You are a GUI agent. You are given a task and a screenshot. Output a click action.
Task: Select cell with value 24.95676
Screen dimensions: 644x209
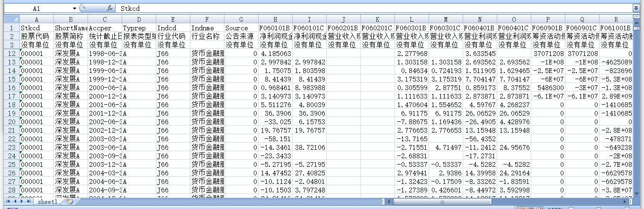click(x=514, y=147)
